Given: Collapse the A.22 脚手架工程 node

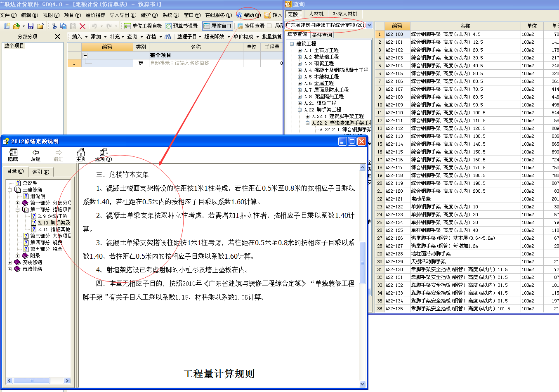Looking at the screenshot, I should pyautogui.click(x=300, y=110).
